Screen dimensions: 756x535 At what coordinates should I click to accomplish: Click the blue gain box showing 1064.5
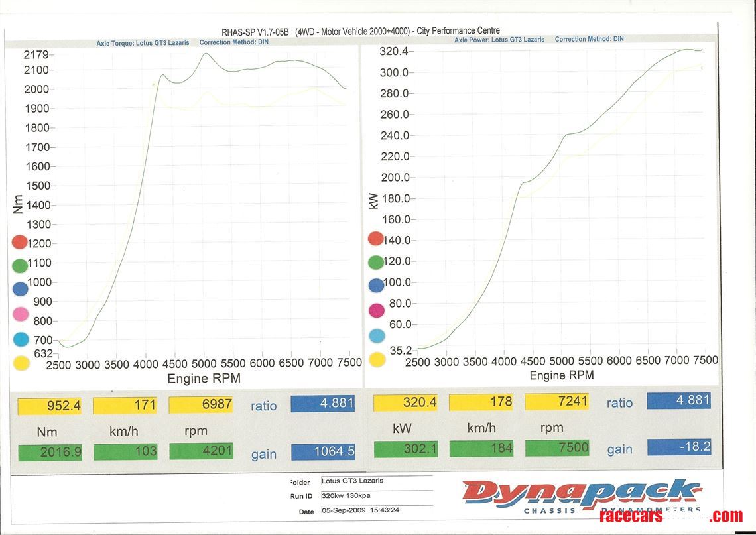click(322, 452)
